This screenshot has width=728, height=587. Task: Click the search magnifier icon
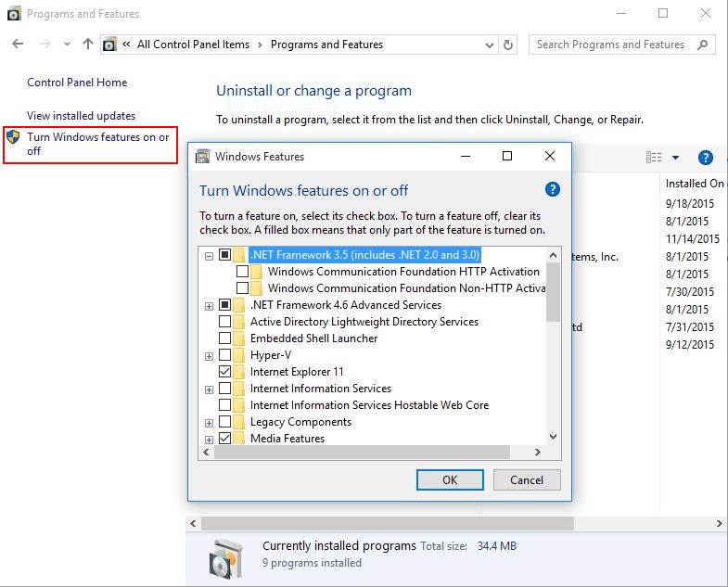coord(702,45)
